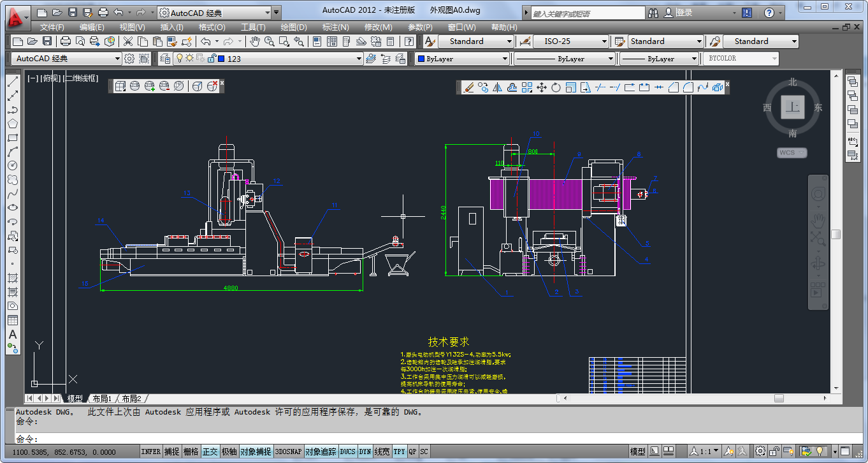Open Layer Properties Manager icon
This screenshot has width=868, height=463.
(165, 59)
